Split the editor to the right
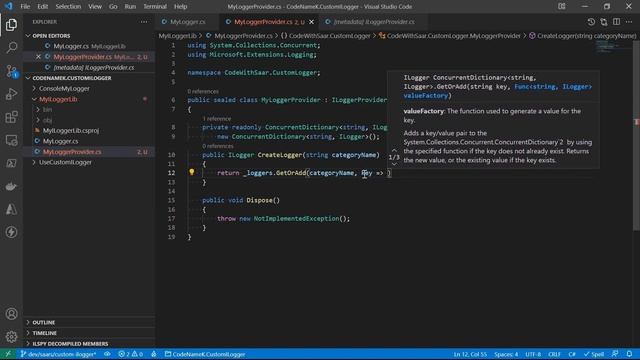640x360 pixels. (616, 22)
